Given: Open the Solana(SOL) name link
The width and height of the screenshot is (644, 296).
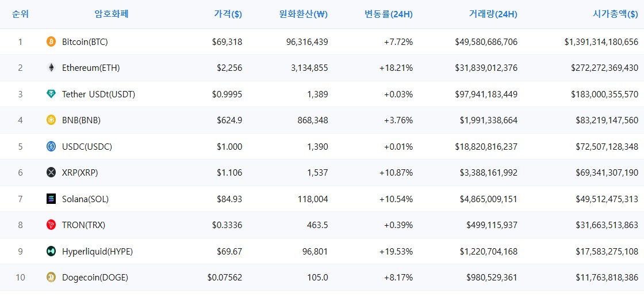Looking at the screenshot, I should pos(86,199).
